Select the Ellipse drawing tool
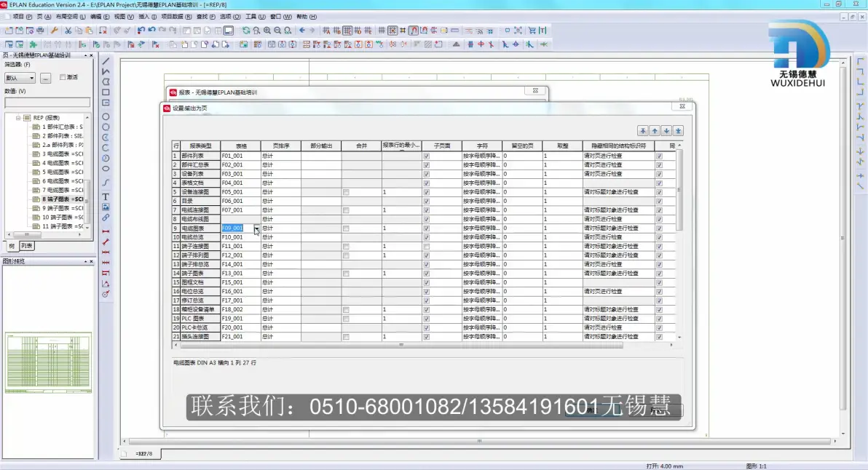Screen dimensions: 868x470 pos(106,169)
